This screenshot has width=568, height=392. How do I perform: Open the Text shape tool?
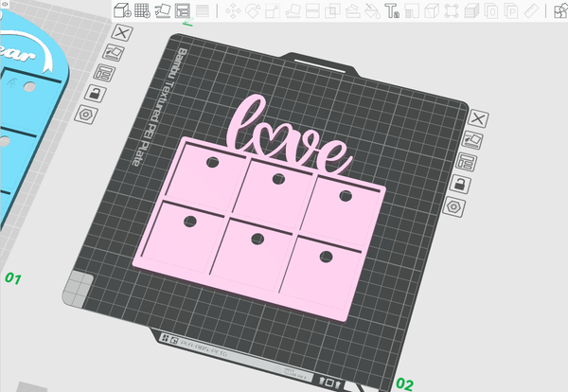tap(392, 11)
